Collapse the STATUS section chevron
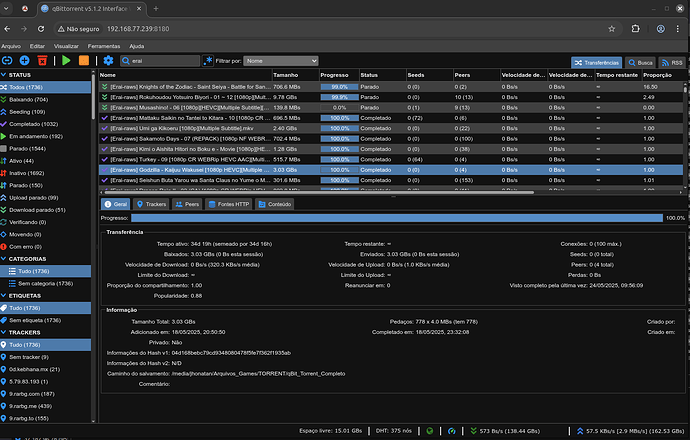This screenshot has height=440, width=690. tap(4, 75)
